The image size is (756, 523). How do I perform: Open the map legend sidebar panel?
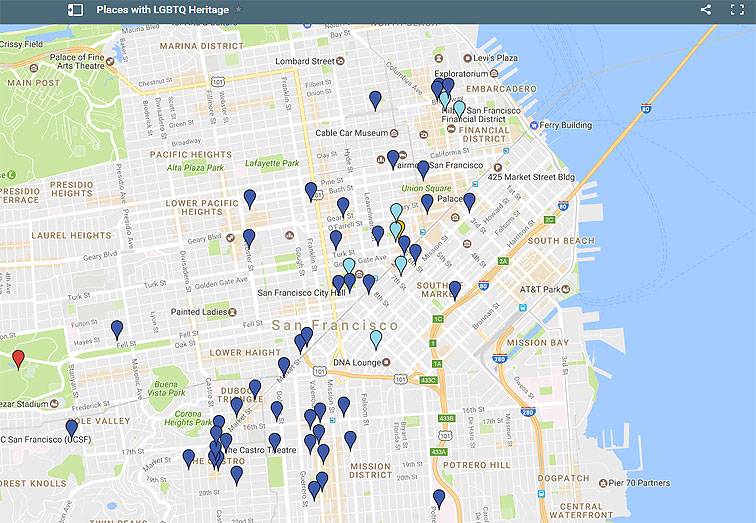coord(75,10)
